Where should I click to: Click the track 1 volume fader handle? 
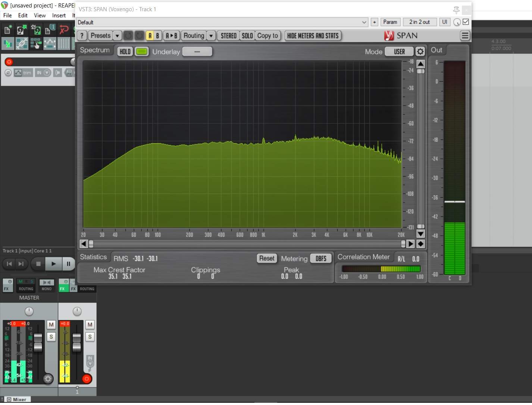(x=76, y=343)
